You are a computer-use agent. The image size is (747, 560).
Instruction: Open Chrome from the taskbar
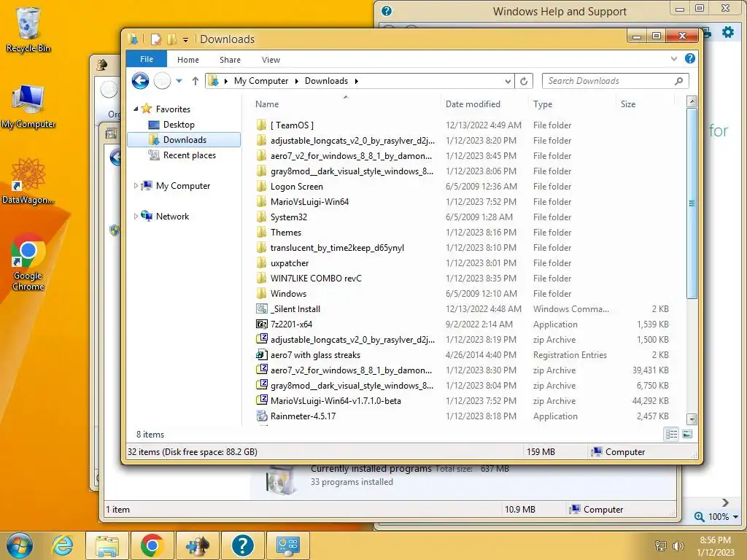click(x=152, y=545)
